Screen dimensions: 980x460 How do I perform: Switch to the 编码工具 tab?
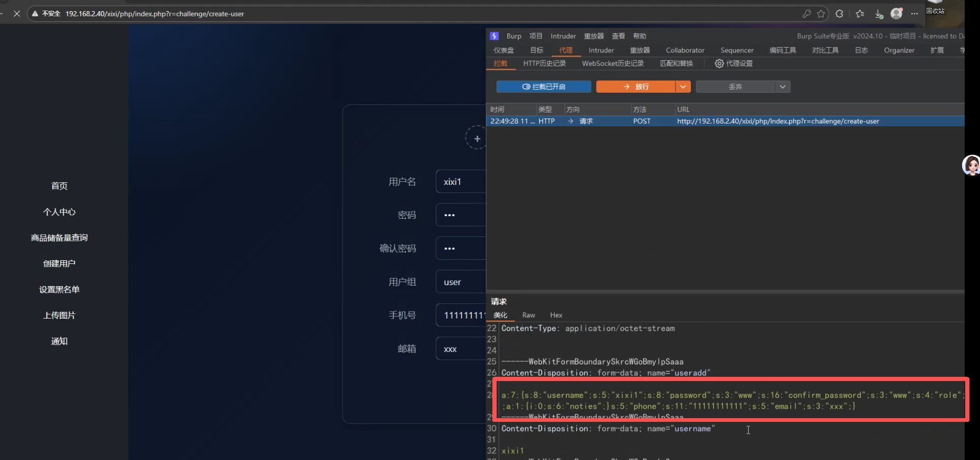click(x=783, y=50)
